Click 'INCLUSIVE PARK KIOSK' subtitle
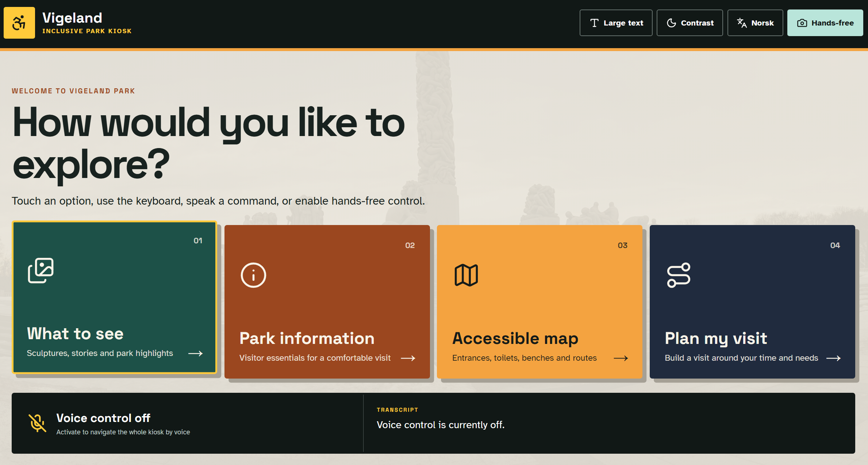The height and width of the screenshot is (465, 868). [87, 31]
